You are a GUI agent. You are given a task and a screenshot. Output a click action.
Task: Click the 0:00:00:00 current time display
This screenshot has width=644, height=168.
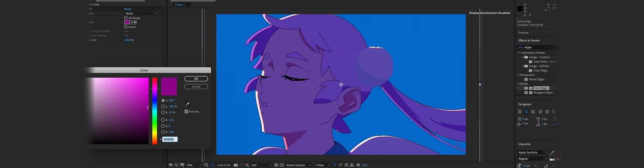pos(224,165)
